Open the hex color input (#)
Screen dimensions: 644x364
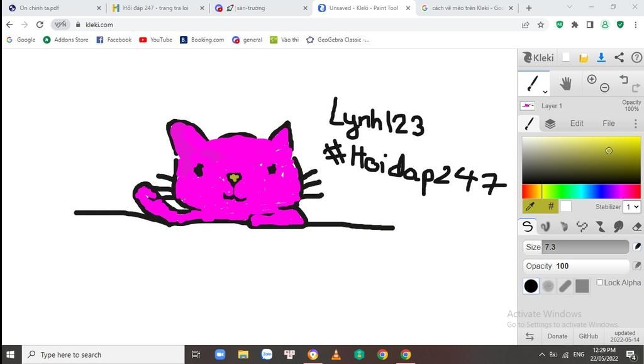(x=551, y=207)
